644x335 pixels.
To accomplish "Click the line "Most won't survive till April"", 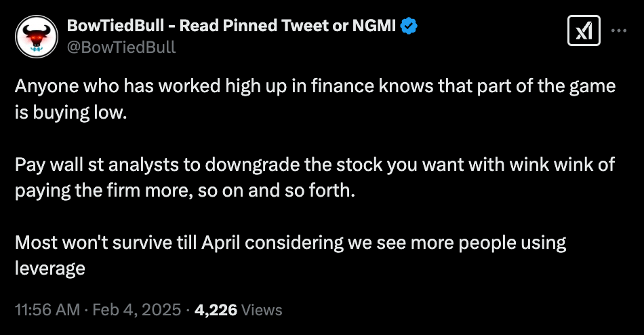I will pos(290,242).
